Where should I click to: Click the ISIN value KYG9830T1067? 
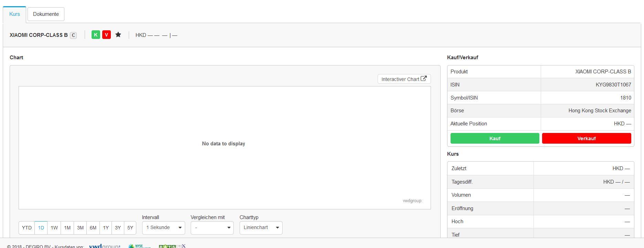(x=613, y=85)
